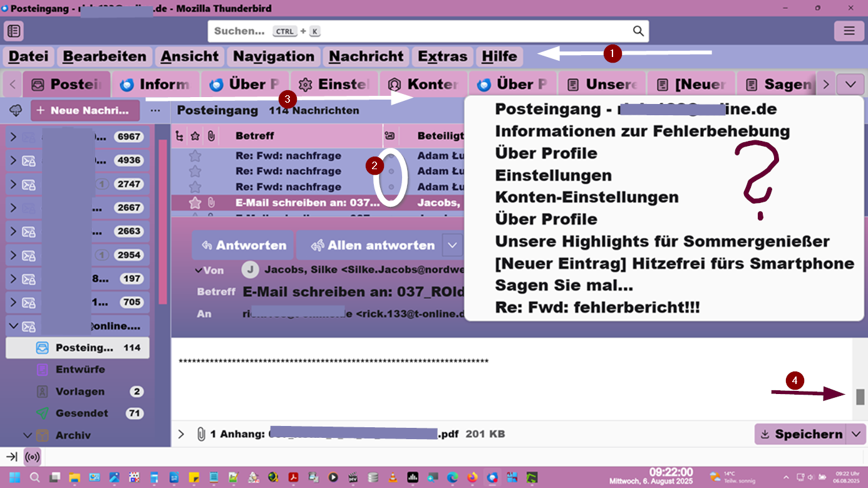
Task: Click the message body scrollbar thumb
Action: 860,397
